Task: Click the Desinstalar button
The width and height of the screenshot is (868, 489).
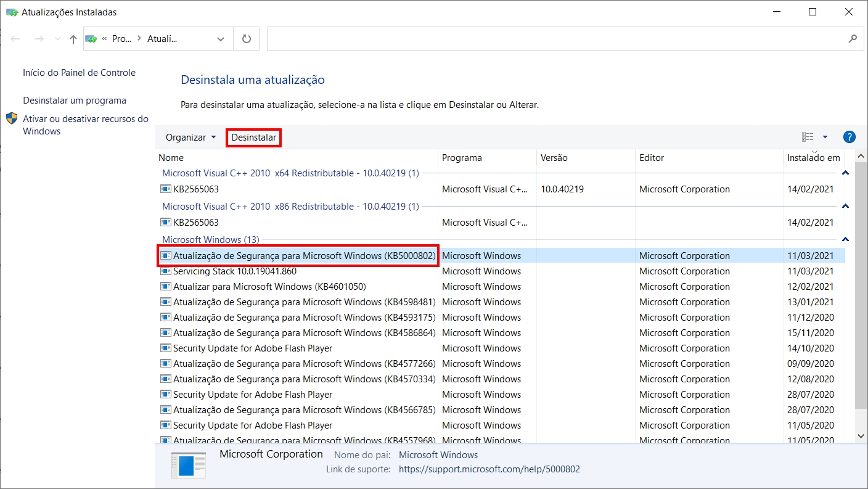Action: (254, 138)
